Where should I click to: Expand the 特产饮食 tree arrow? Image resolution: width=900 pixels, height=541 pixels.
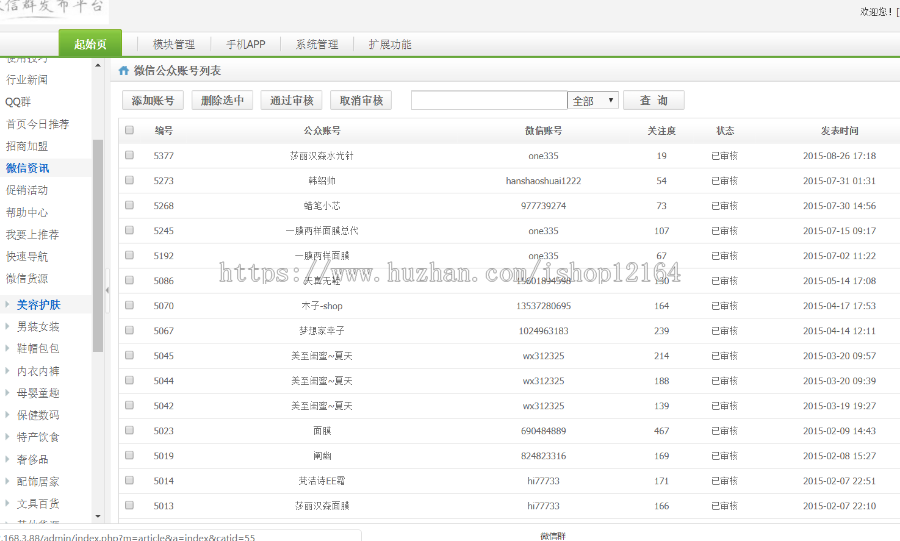point(7,437)
